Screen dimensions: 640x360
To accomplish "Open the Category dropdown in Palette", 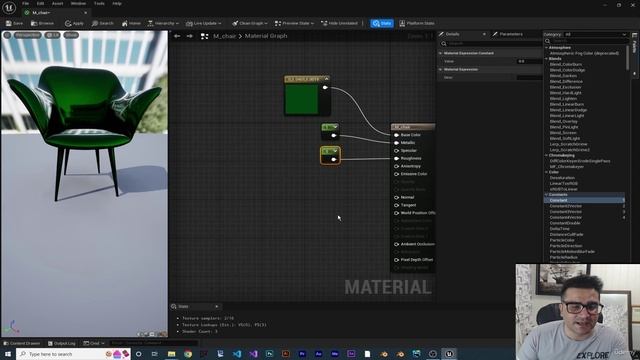I will coord(595,35).
